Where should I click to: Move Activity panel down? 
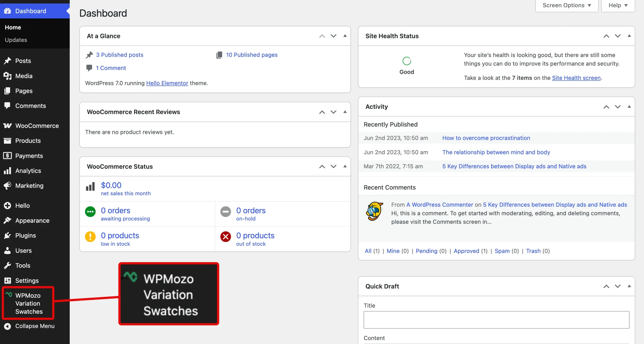coord(618,107)
